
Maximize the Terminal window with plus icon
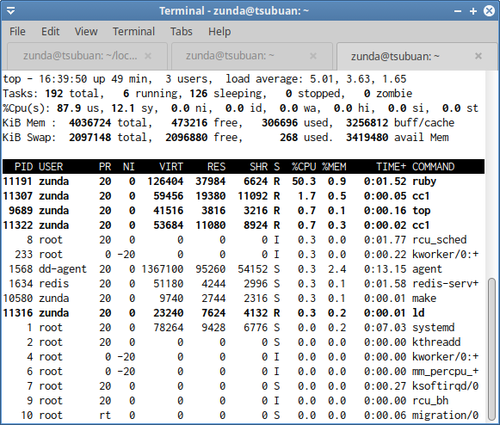[x=473, y=11]
